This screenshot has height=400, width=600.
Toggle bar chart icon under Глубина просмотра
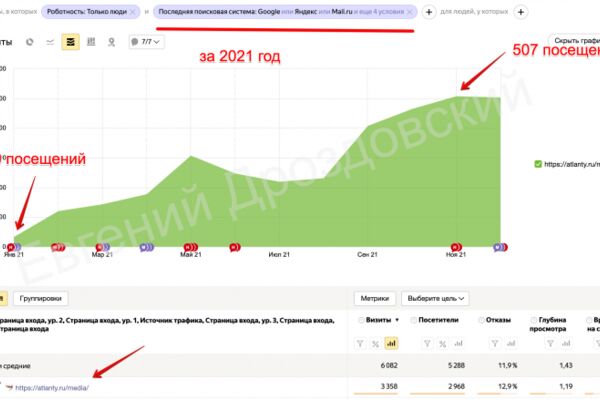(566, 344)
